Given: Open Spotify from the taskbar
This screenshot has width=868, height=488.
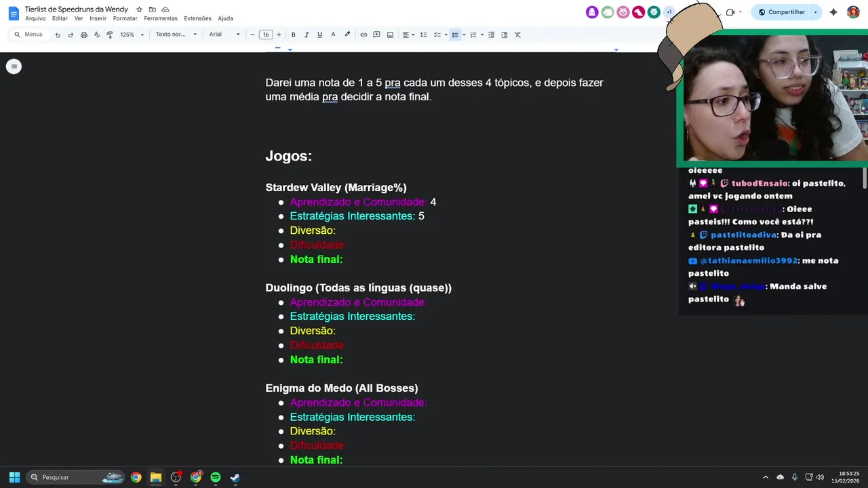Looking at the screenshot, I should click(x=216, y=477).
